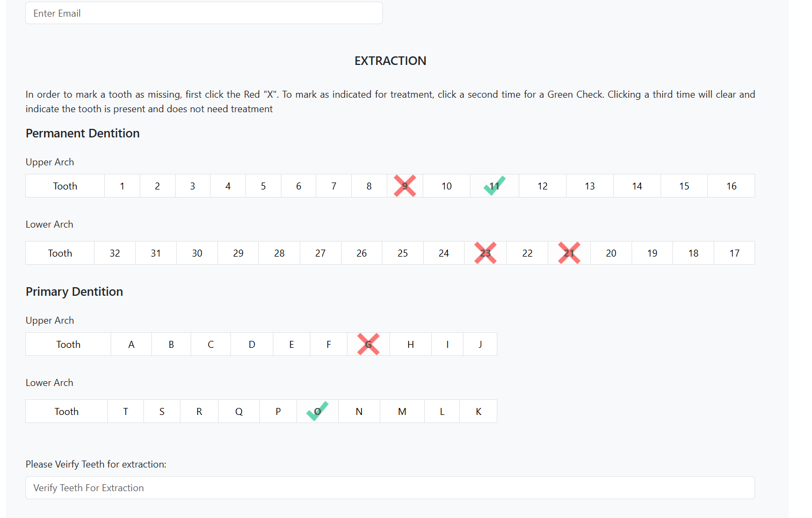
Task: Mark lower tooth 32 as missing
Action: click(115, 253)
